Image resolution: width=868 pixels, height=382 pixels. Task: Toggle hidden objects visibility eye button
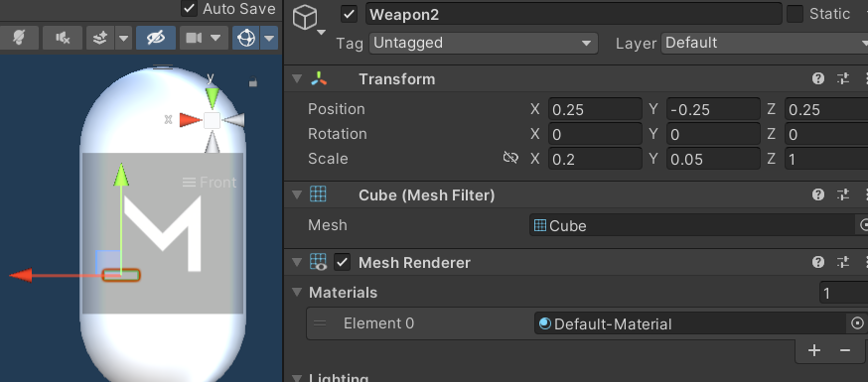[156, 38]
